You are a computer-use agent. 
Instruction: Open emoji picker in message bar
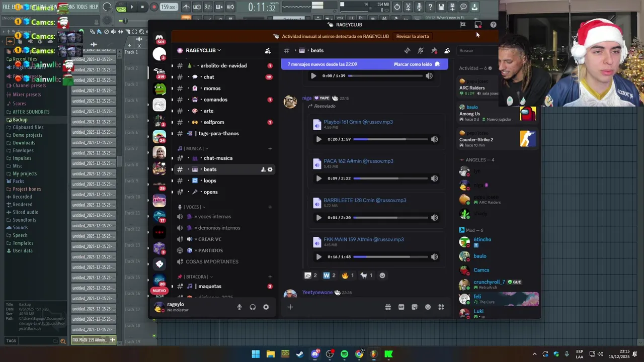pyautogui.click(x=428, y=307)
